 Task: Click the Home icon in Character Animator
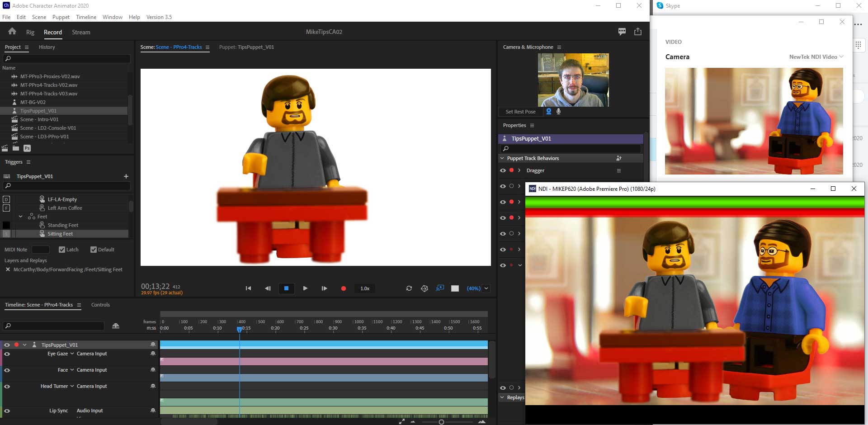[x=12, y=31]
